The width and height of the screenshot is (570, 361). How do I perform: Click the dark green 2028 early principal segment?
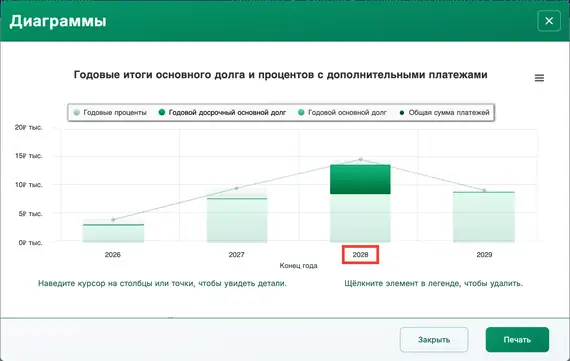pyautogui.click(x=360, y=179)
